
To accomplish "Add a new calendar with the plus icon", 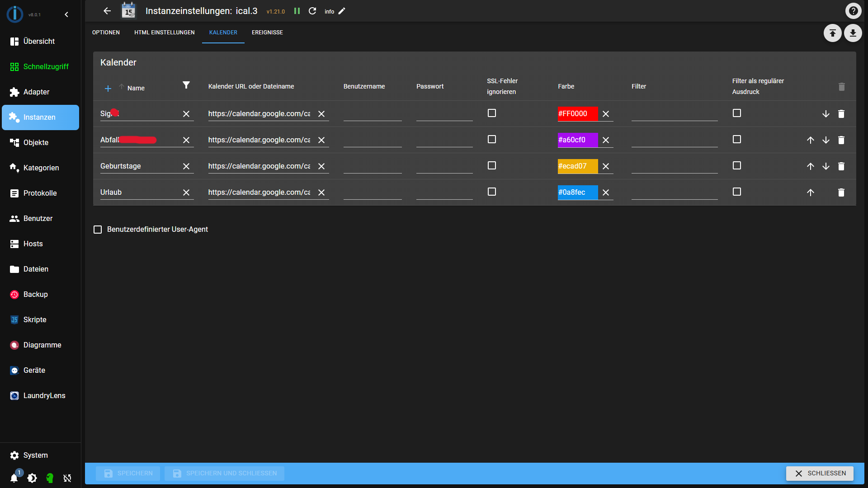I will click(x=108, y=89).
